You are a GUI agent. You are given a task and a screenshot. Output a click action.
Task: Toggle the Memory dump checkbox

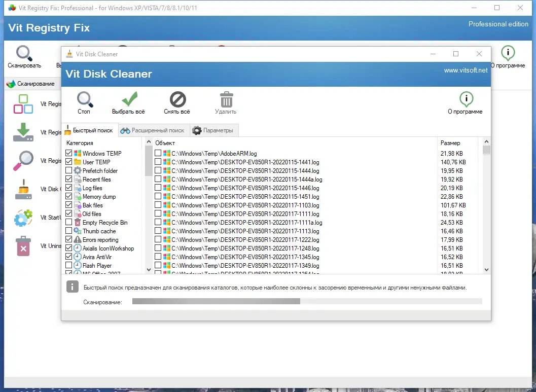[68, 196]
